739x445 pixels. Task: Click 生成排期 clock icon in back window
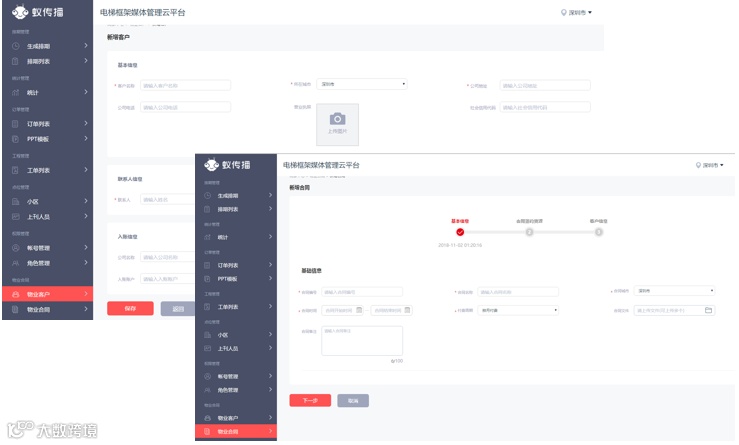(16, 46)
